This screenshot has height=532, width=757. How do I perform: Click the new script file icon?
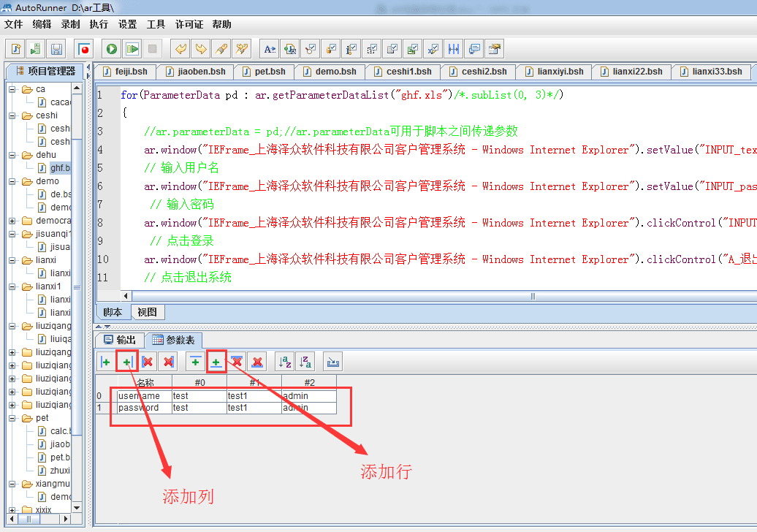point(16,49)
